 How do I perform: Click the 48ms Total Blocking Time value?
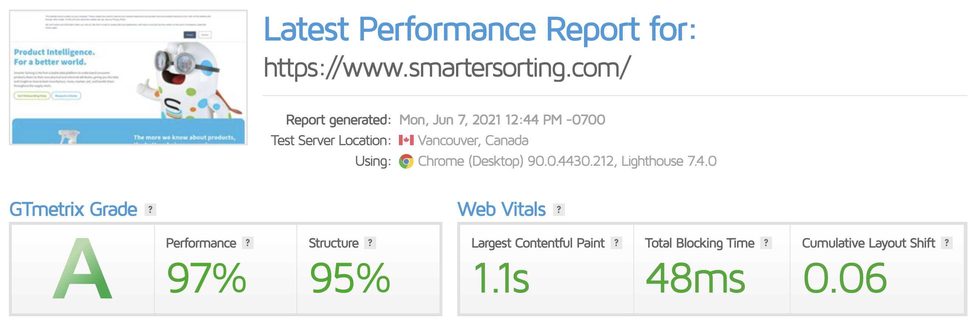pyautogui.click(x=695, y=278)
